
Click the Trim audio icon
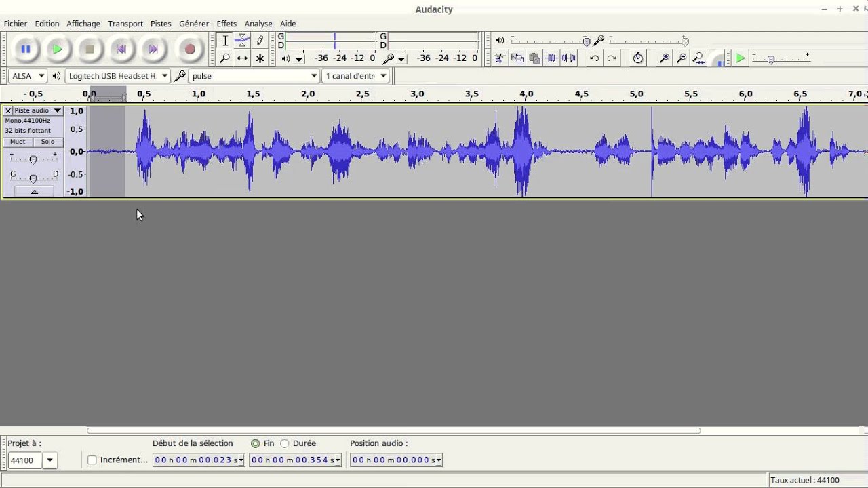552,58
